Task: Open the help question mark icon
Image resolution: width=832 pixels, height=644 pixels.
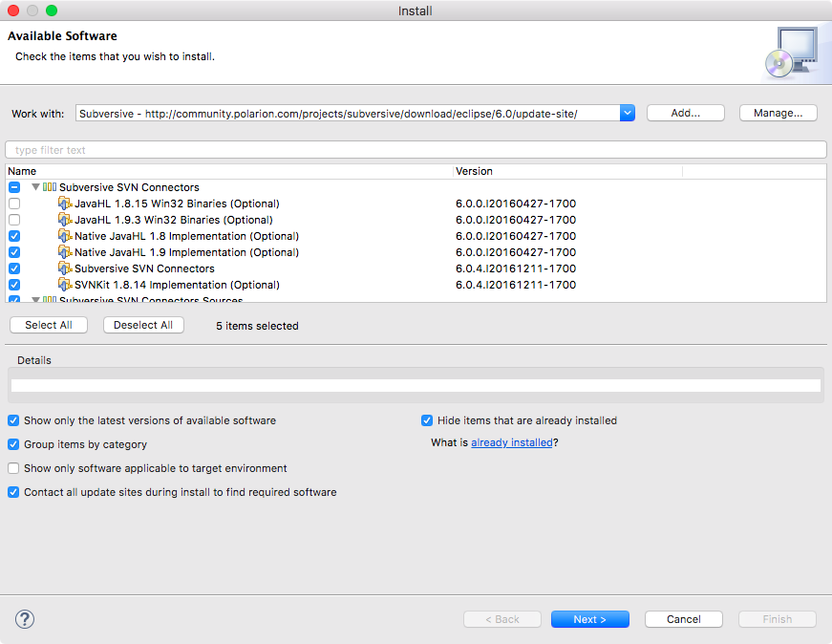Action: [x=25, y=619]
